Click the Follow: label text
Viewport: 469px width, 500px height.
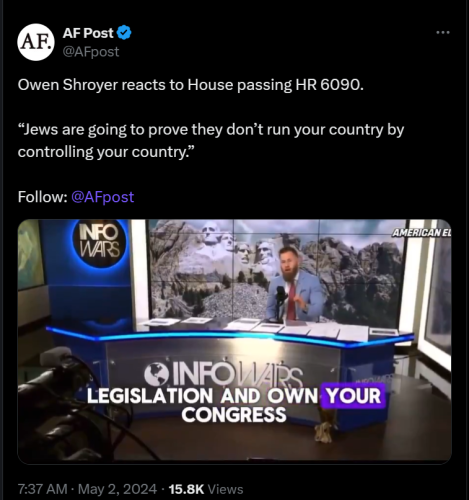43,197
